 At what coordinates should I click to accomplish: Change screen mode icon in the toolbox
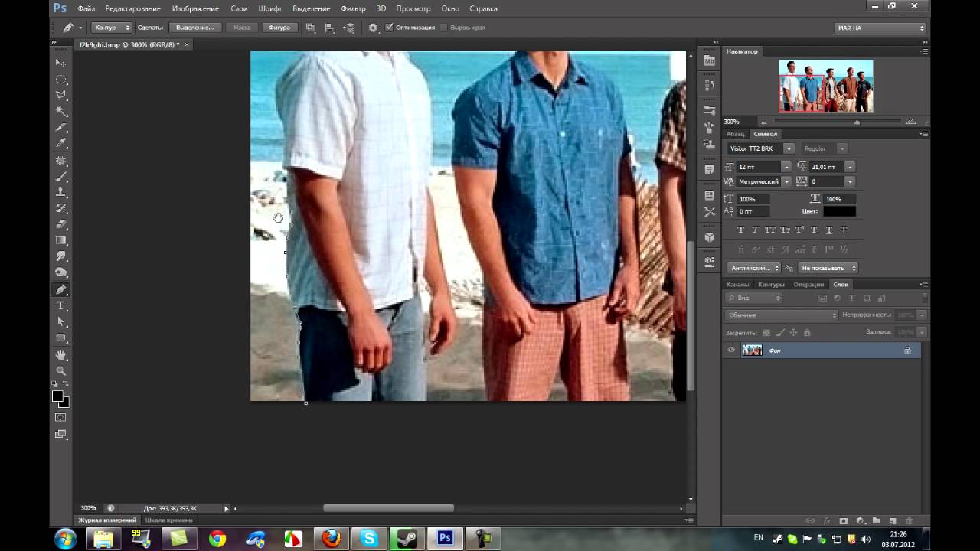pyautogui.click(x=60, y=435)
